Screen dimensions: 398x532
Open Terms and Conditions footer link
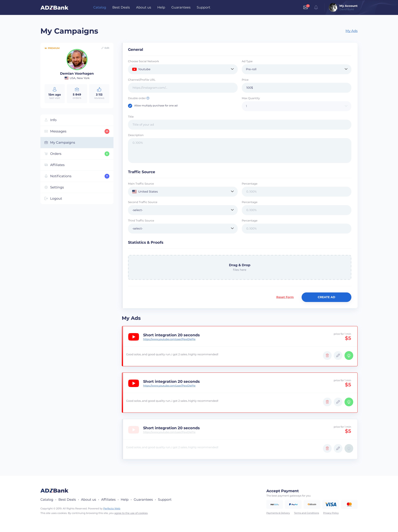click(x=306, y=513)
